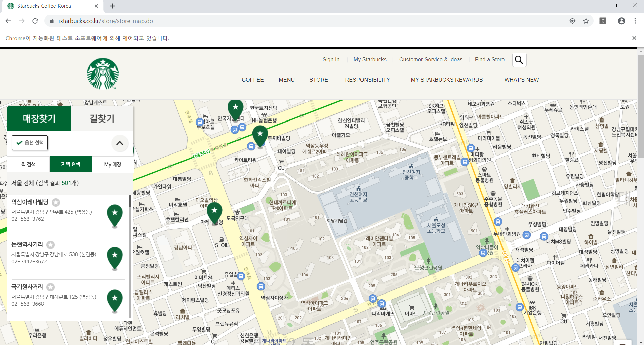Click the green pin beside 역삼아레나빌딩 listing
The image size is (644, 345).
pyautogui.click(x=115, y=216)
